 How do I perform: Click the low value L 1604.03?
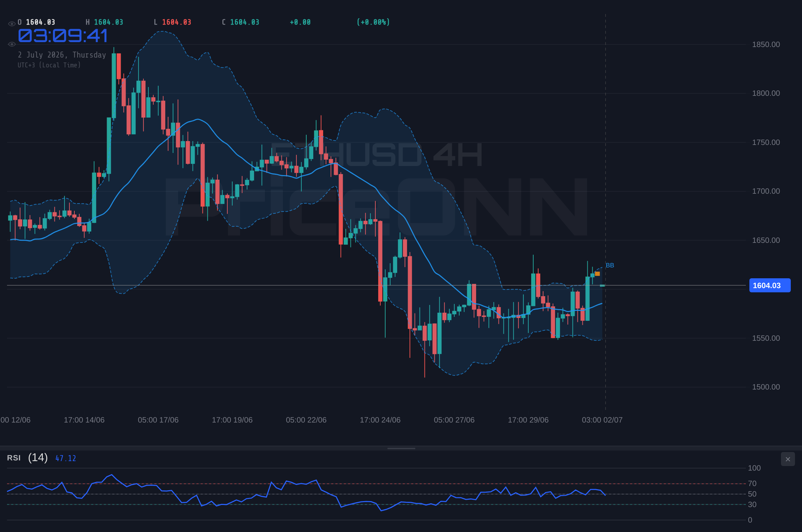tap(173, 22)
